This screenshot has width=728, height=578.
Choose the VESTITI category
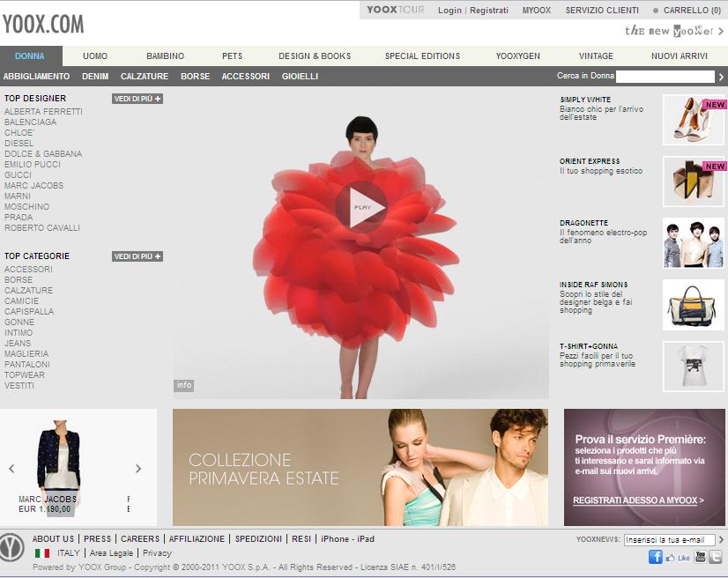19,386
